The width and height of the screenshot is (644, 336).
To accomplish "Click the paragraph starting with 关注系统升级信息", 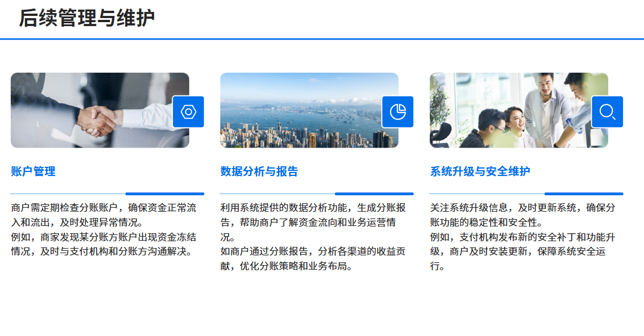I will tap(522, 215).
